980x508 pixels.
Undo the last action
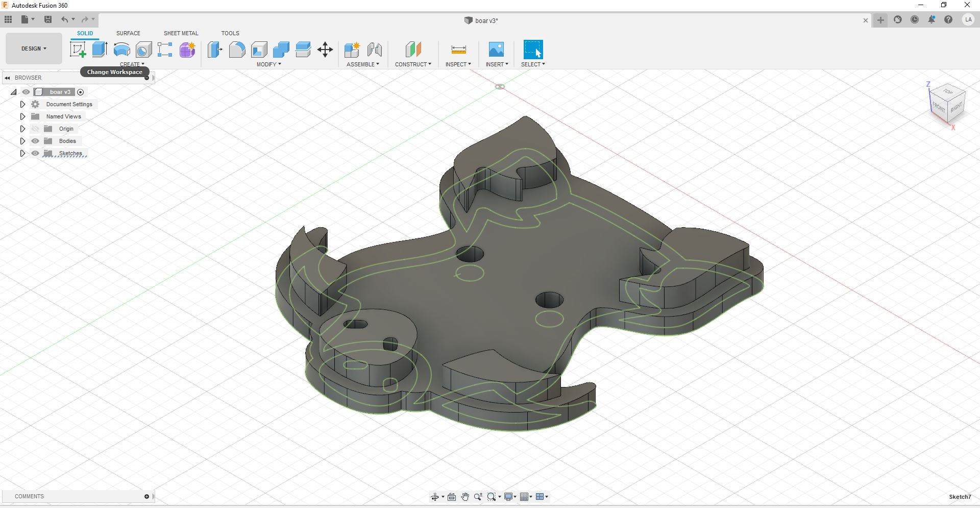point(64,19)
